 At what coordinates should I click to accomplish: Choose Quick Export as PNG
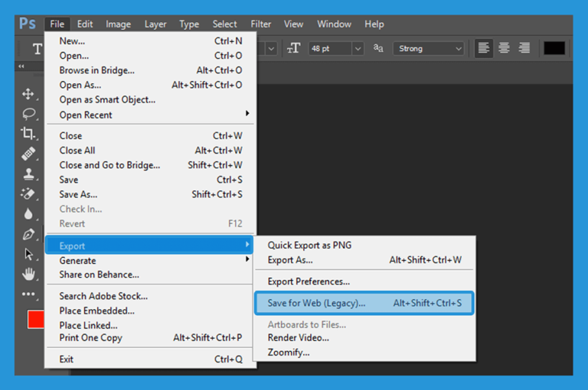click(364, 245)
